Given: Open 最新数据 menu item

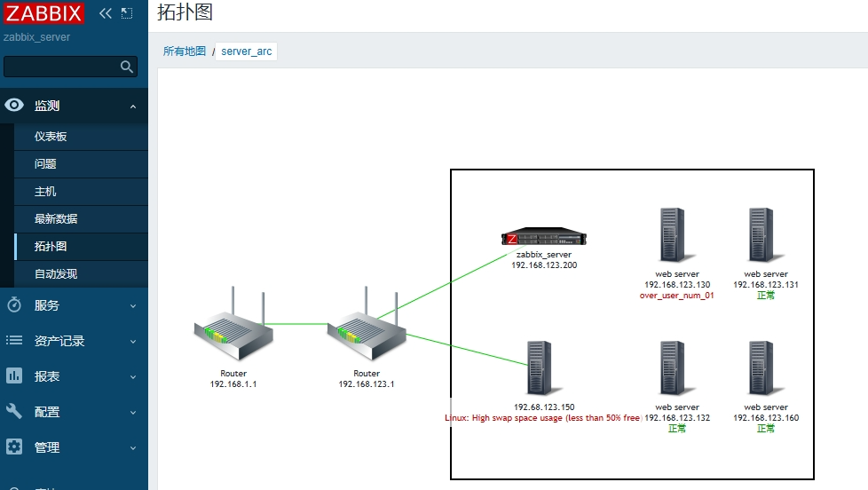Looking at the screenshot, I should 56,219.
